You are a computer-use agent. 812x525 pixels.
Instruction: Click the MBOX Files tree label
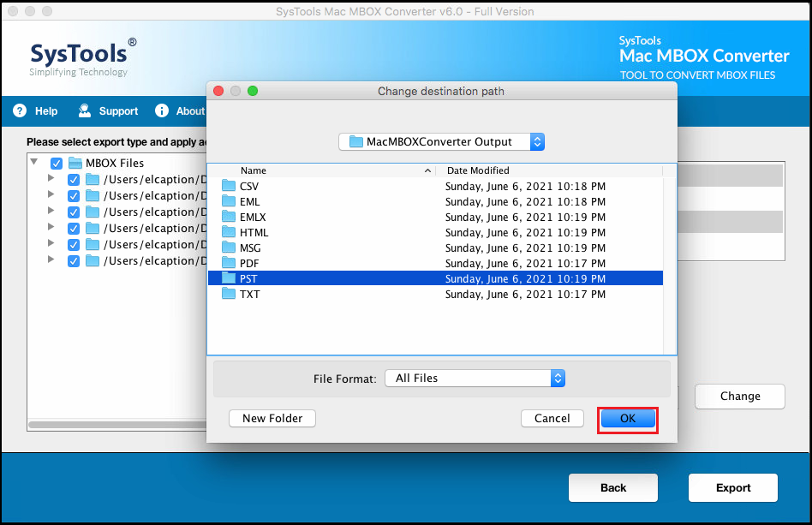[x=115, y=163]
